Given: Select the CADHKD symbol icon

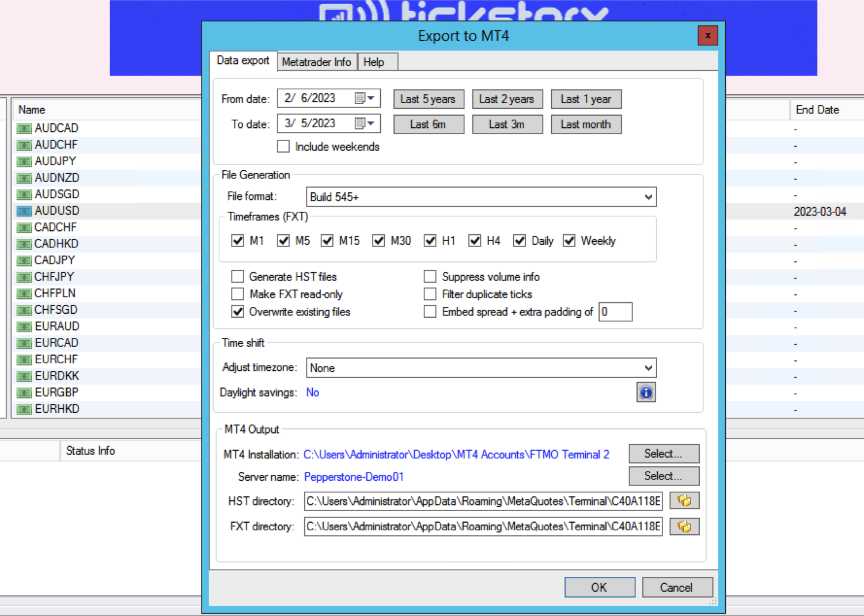Looking at the screenshot, I should (24, 244).
